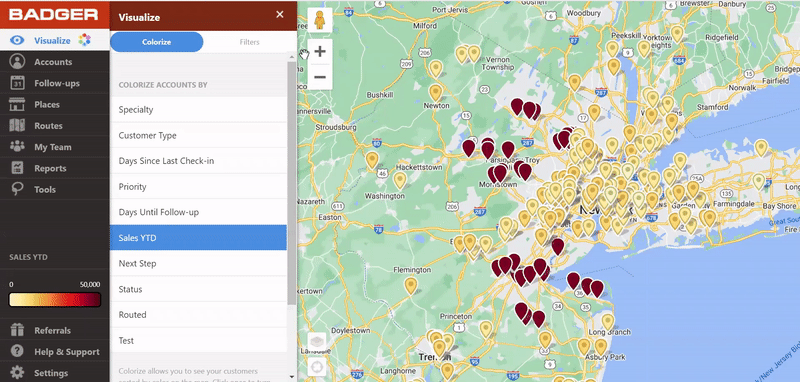Screen dimensions: 800x382
Task: Colorize accounts by Next Step
Action: [198, 263]
